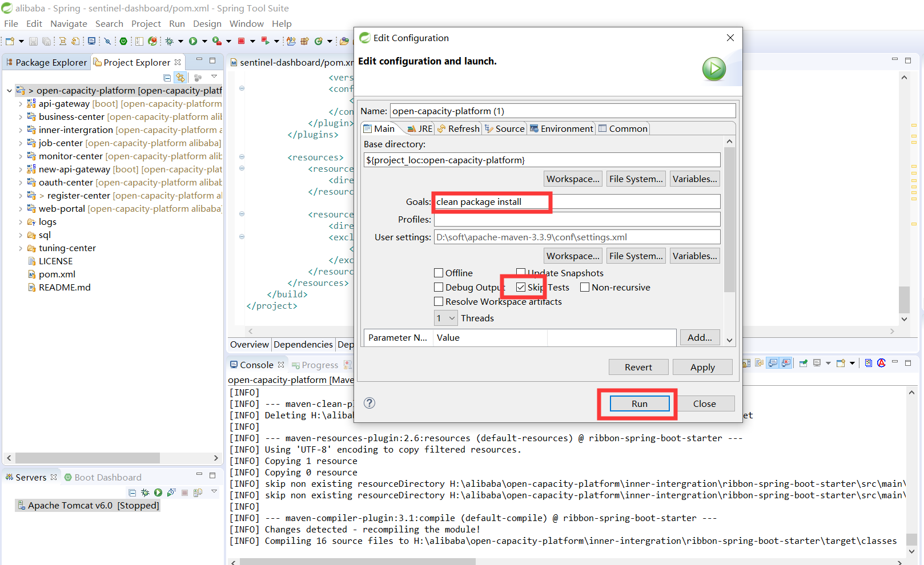
Task: Collapse all in Project Explorer
Action: click(167, 78)
